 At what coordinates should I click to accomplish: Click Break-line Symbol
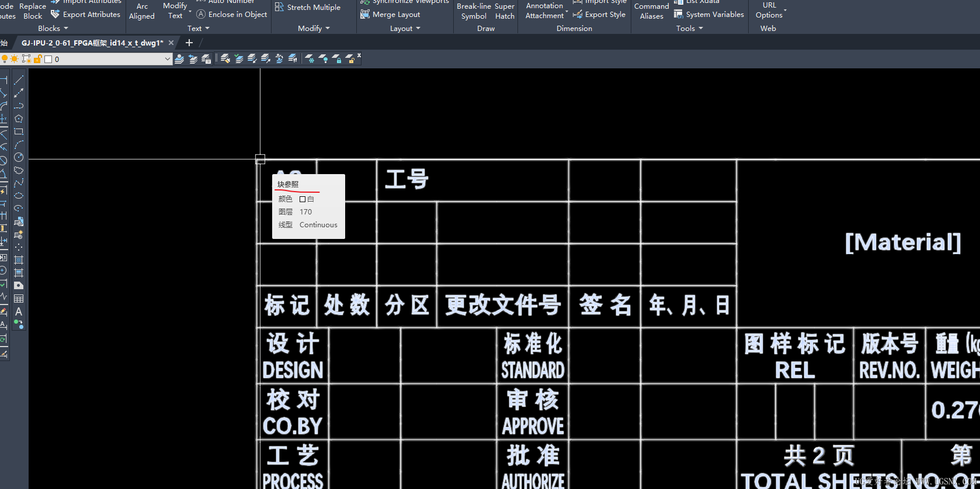click(x=474, y=11)
